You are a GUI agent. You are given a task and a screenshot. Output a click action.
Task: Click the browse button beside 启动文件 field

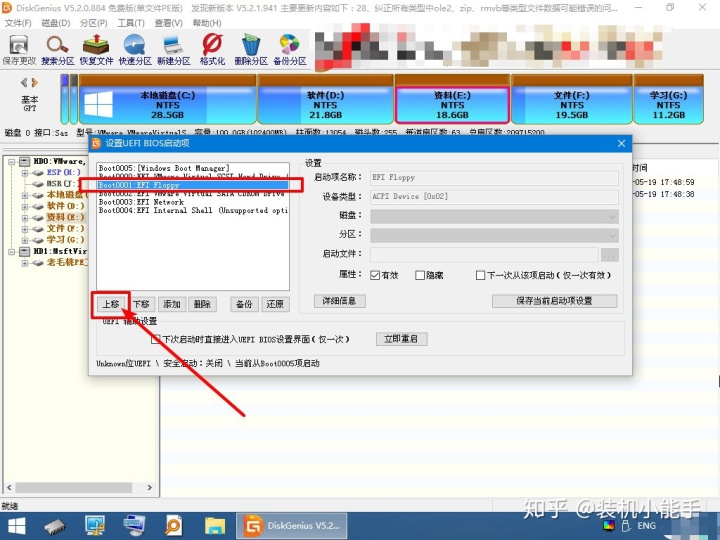609,255
